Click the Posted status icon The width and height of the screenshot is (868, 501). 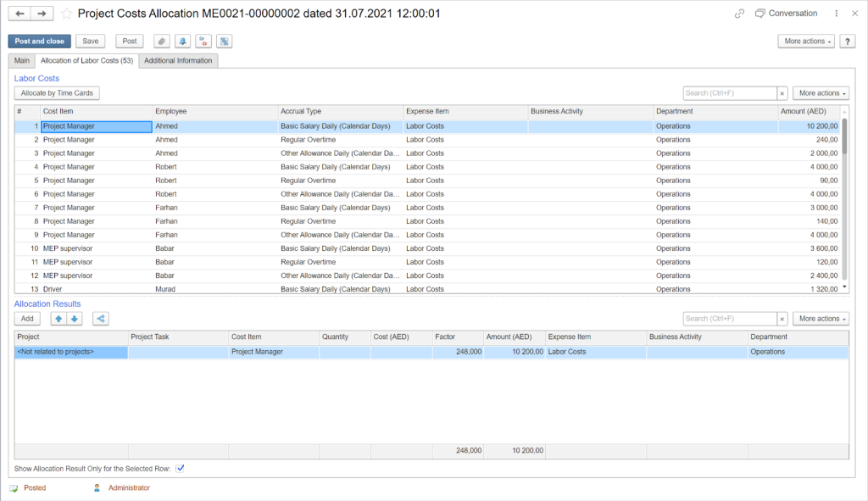(14, 488)
